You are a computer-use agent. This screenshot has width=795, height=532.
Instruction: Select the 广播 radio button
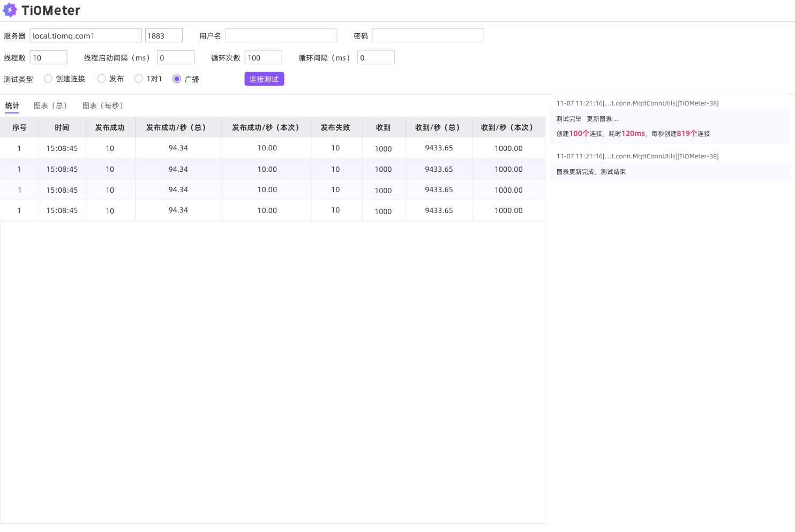click(x=177, y=79)
